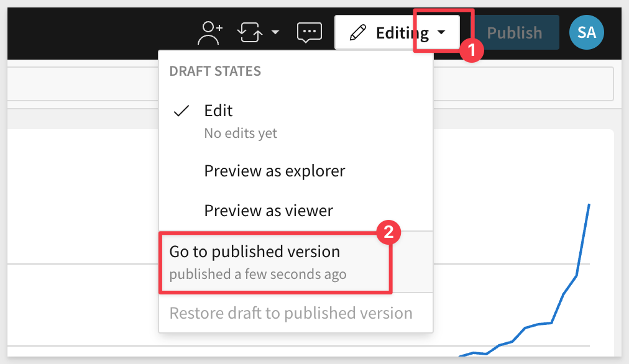Click the checkmark beside Edit
This screenshot has width=629, height=364.
tap(181, 111)
